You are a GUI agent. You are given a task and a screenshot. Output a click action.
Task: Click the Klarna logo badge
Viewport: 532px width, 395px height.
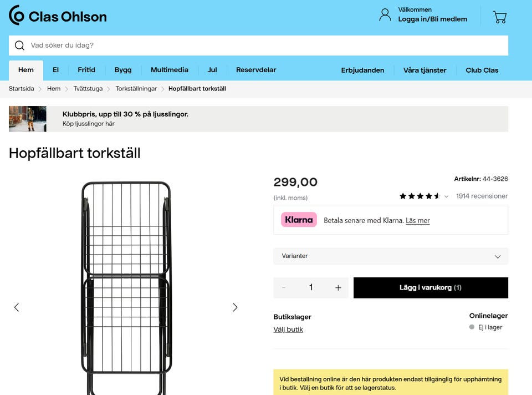[x=299, y=220]
